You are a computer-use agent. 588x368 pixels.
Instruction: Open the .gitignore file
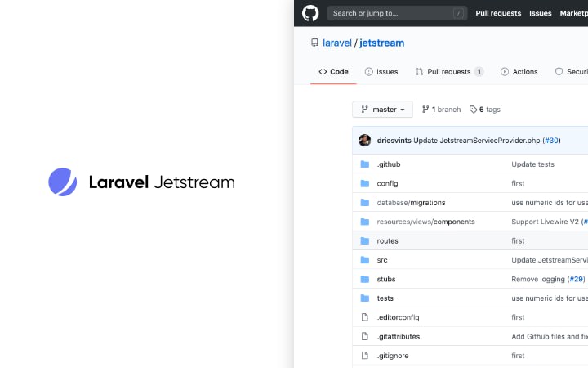pyautogui.click(x=393, y=356)
